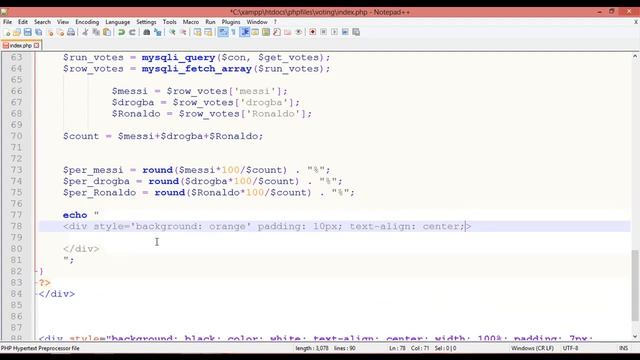Toggle Show All Characters pilcrow icon
The image size is (640, 360).
[x=233, y=32]
